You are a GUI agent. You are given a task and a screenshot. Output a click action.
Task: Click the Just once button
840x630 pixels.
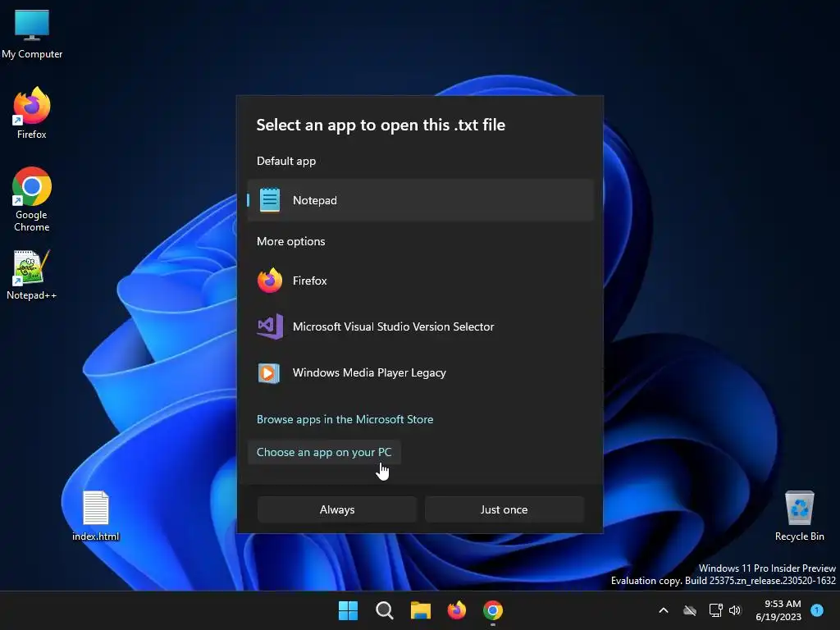click(x=504, y=509)
